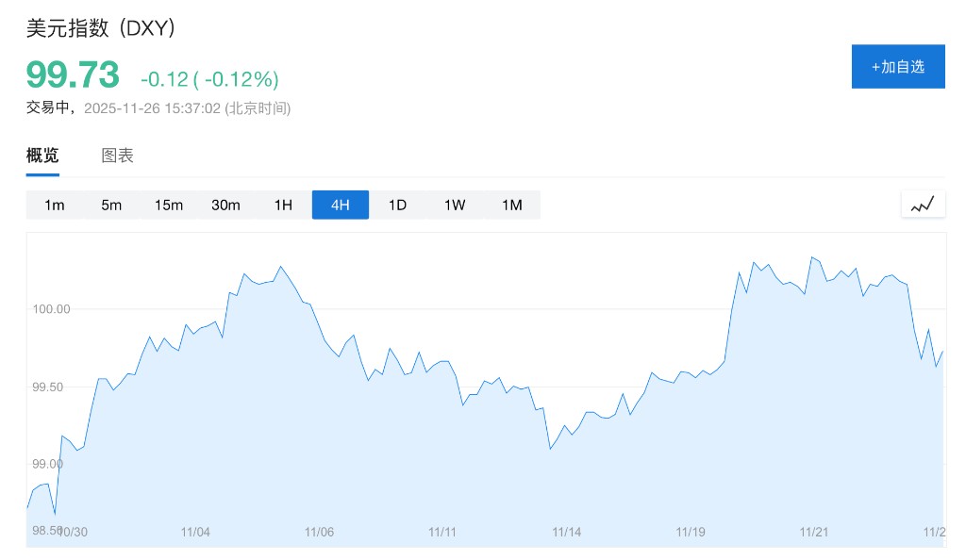Click the 11/19 date on the time axis
Image resolution: width=966 pixels, height=560 pixels.
pyautogui.click(x=691, y=532)
